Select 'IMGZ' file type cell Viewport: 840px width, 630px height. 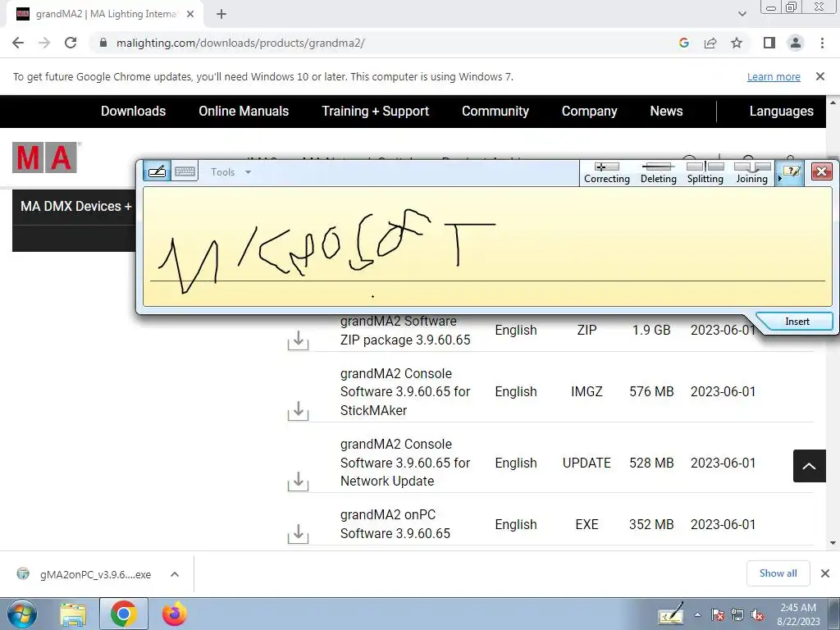point(587,391)
